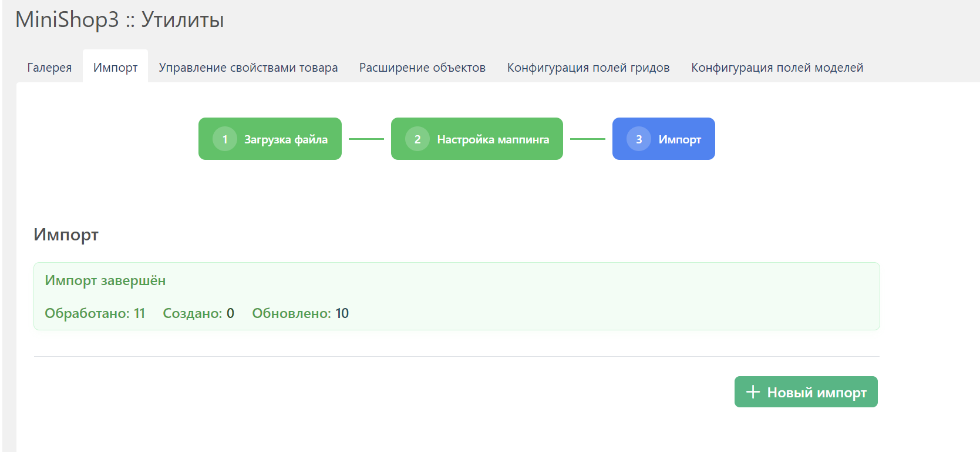Click the Импорт завершён status message
This screenshot has width=980, height=452.
coord(105,280)
